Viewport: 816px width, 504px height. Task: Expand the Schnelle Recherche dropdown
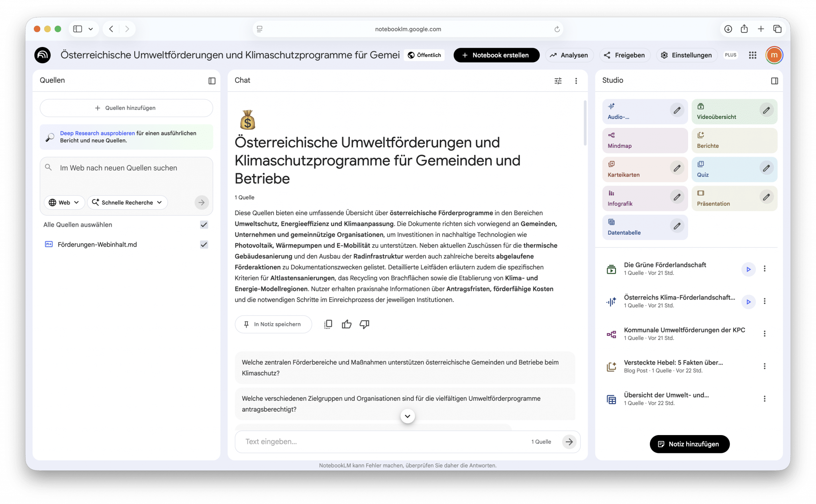(127, 202)
